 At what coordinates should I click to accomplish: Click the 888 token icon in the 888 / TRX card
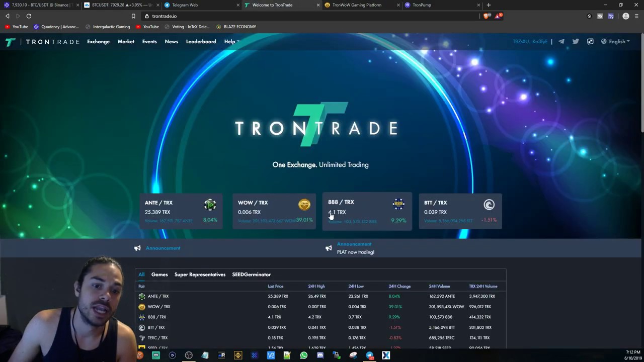click(398, 204)
